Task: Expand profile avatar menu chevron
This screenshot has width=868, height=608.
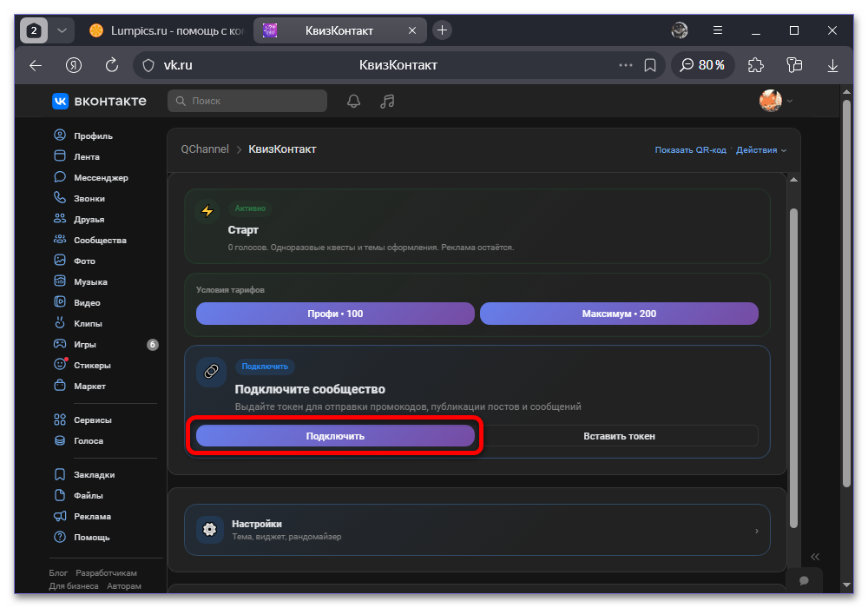Action: click(x=790, y=101)
